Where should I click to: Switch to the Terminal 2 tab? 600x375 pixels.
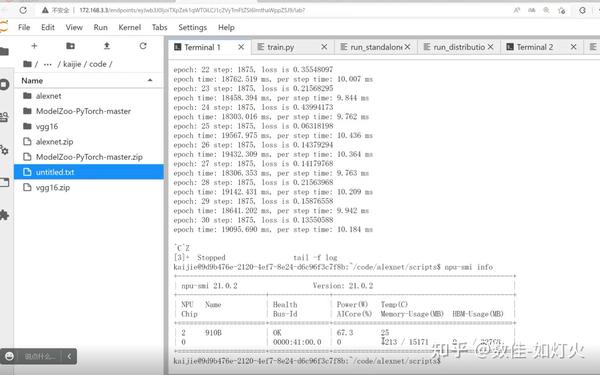click(x=535, y=47)
